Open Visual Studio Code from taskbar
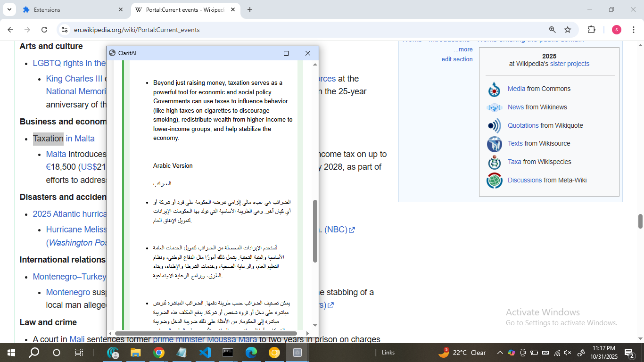The width and height of the screenshot is (644, 362). (x=205, y=353)
